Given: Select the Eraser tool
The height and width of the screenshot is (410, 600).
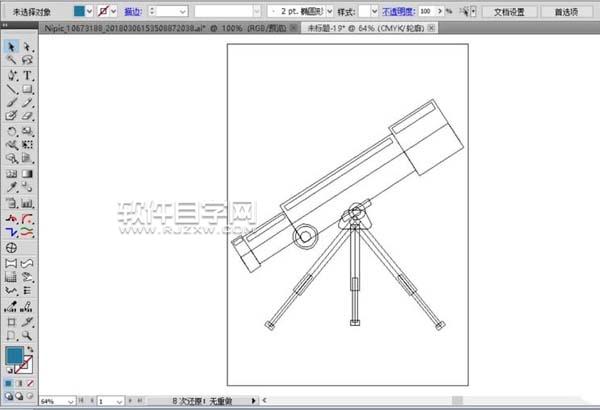Looking at the screenshot, I should click(27, 116).
